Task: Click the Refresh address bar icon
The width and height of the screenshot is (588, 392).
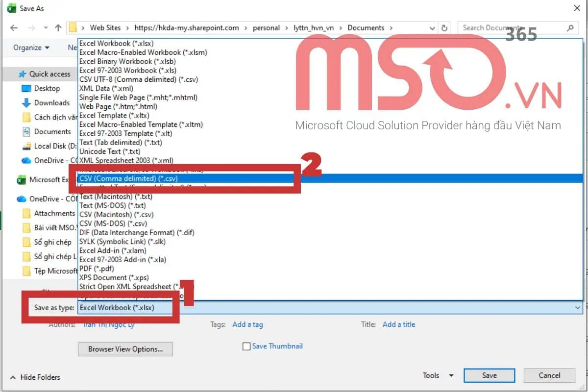Action: (444, 28)
